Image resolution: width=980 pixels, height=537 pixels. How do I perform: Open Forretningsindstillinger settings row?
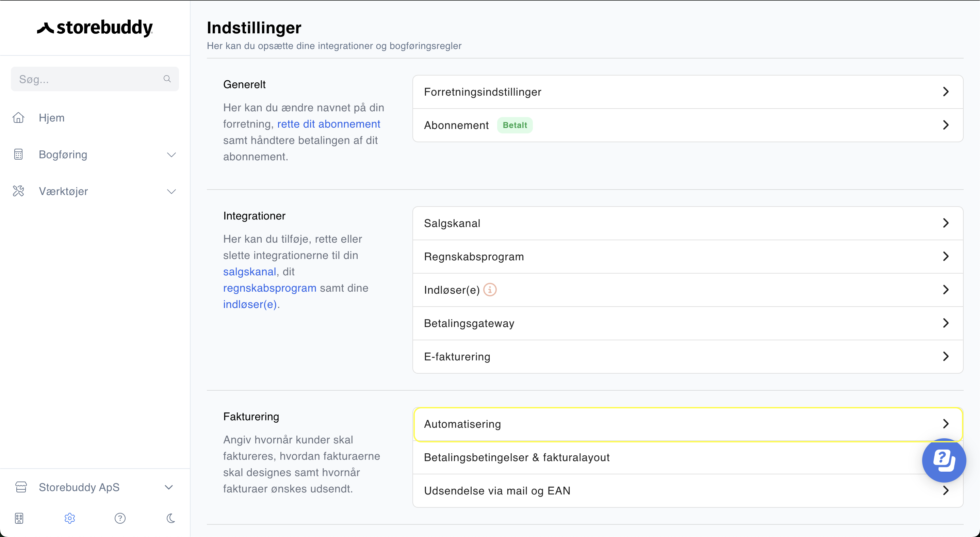point(688,92)
